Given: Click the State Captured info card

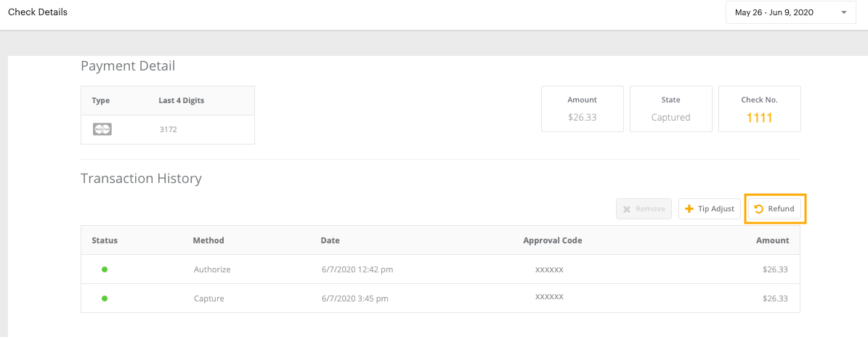Looking at the screenshot, I should pyautogui.click(x=671, y=108).
